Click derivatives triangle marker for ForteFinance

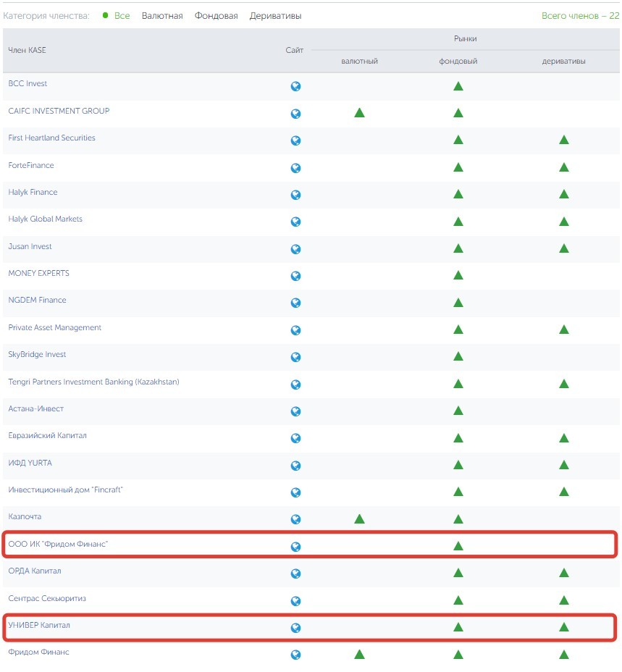564,167
